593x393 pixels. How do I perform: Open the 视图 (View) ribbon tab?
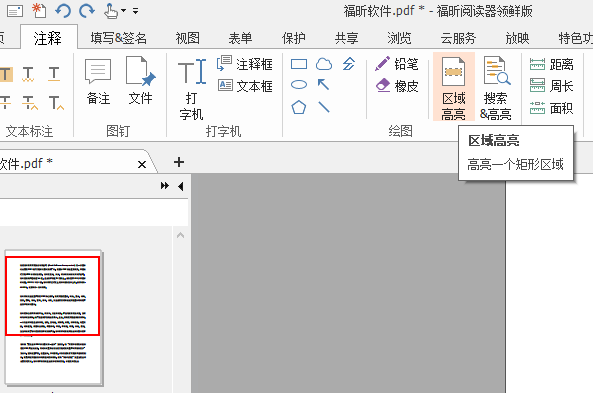(x=188, y=38)
